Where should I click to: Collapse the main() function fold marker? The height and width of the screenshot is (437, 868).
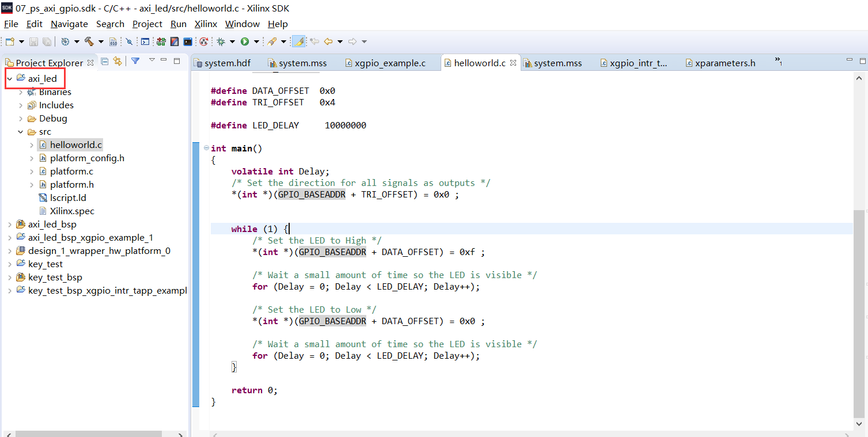pos(206,149)
